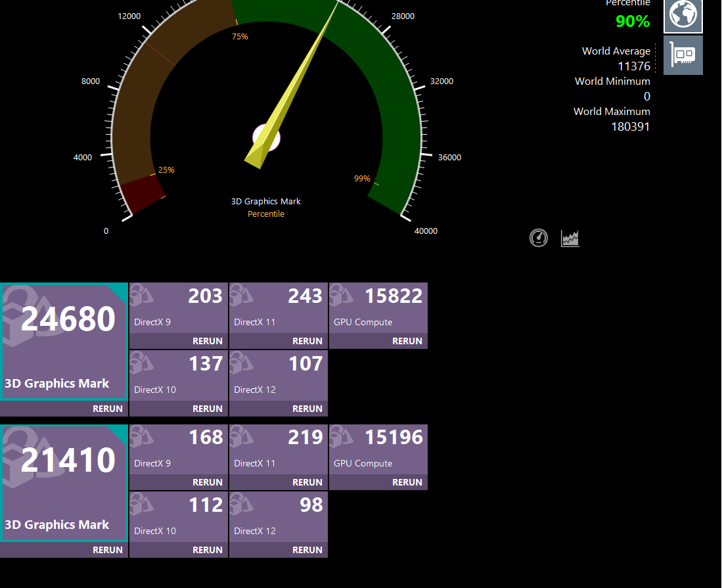The image size is (722, 588).
Task: Click the 32000 gauge scale label
Action: tap(441, 81)
